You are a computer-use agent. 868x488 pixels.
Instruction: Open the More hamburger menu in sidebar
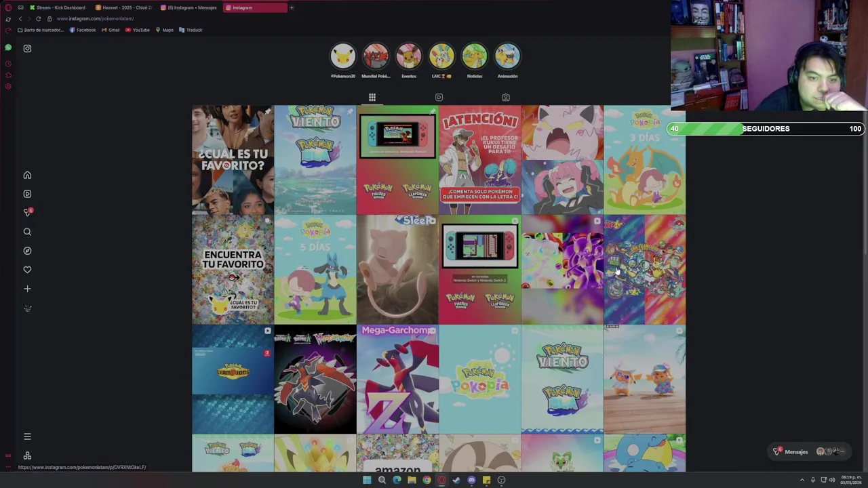pos(27,436)
